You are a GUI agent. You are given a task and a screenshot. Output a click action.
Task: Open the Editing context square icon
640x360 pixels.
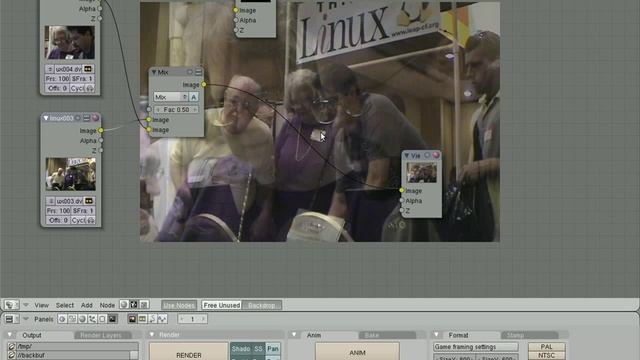102,319
